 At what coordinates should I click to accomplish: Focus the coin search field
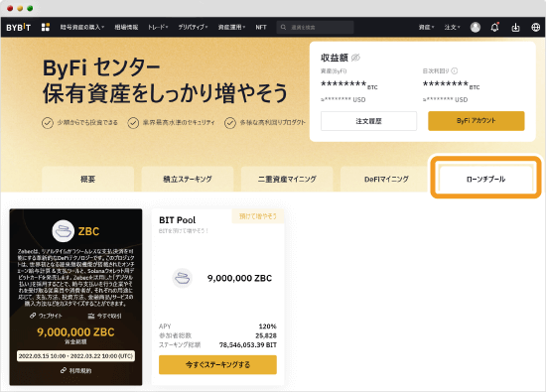pyautogui.click(x=315, y=27)
